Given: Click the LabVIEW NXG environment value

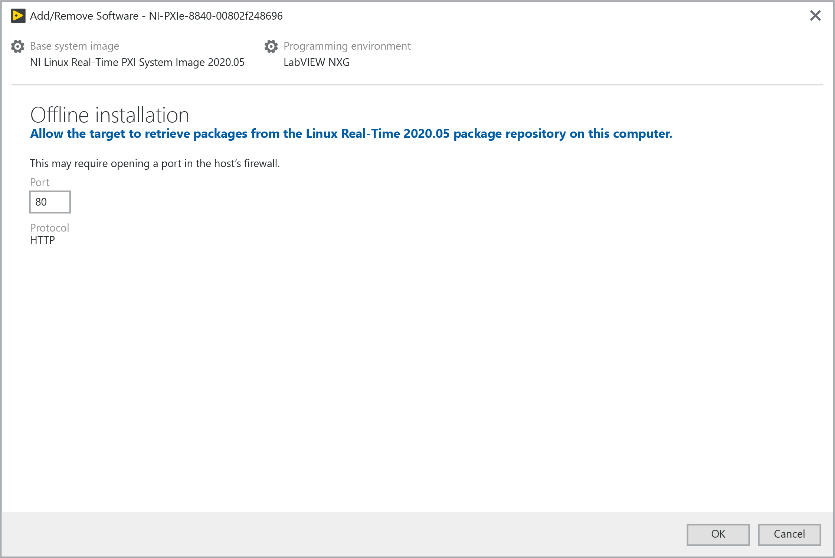Looking at the screenshot, I should (316, 62).
